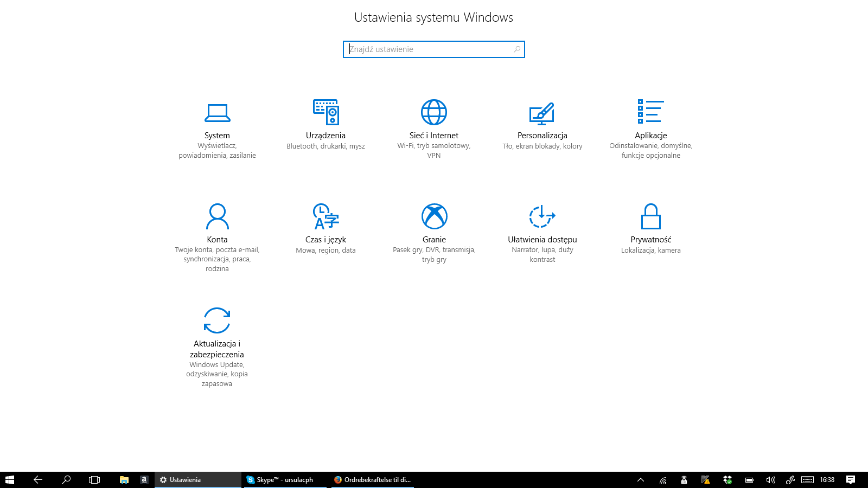Click the 'Mowa, region, data' description

pyautogui.click(x=325, y=251)
